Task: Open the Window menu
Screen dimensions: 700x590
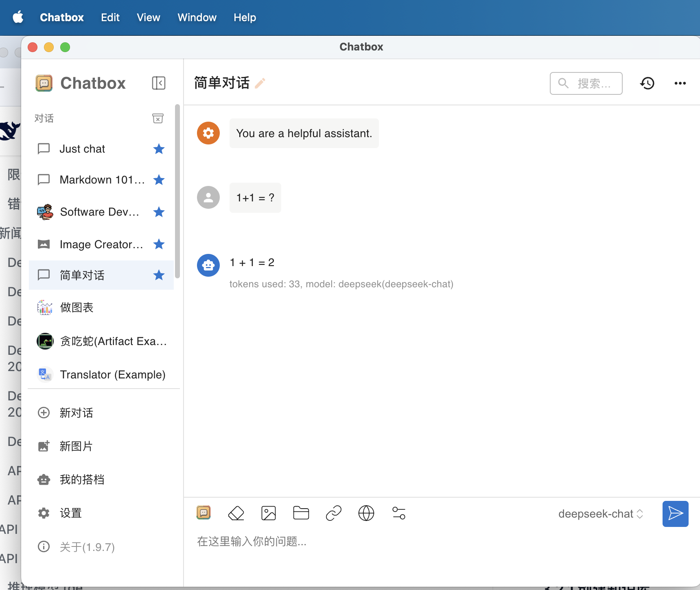Action: [197, 17]
